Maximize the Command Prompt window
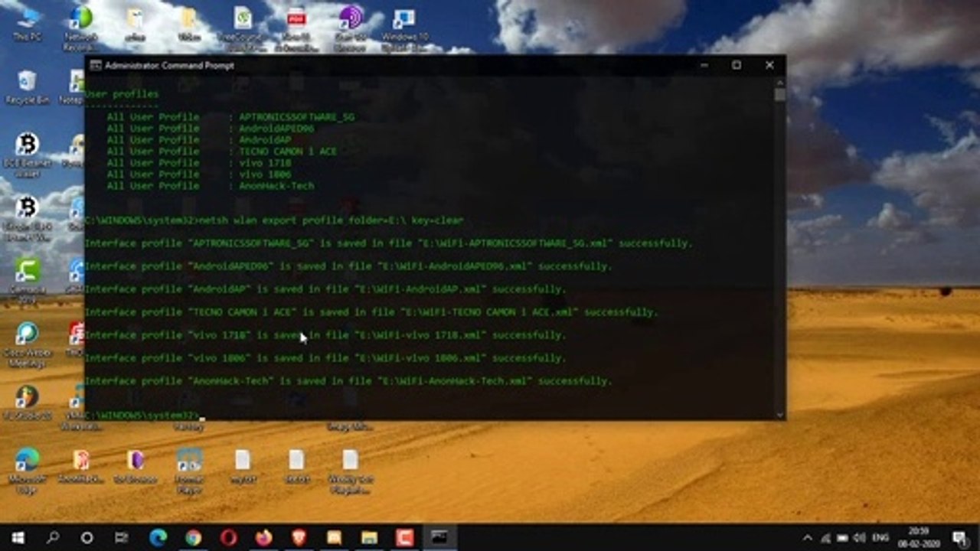This screenshot has height=551, width=980. pyautogui.click(x=737, y=66)
